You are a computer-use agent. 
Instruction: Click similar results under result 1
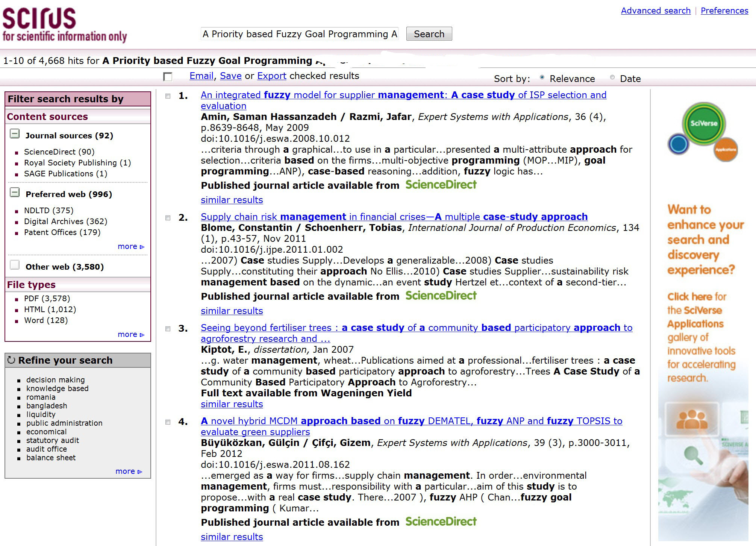click(x=232, y=200)
